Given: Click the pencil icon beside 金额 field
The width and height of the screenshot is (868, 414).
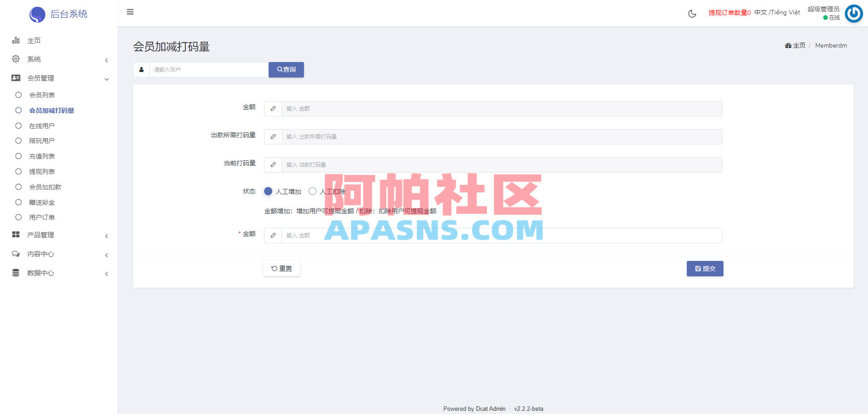Looking at the screenshot, I should pos(273,109).
